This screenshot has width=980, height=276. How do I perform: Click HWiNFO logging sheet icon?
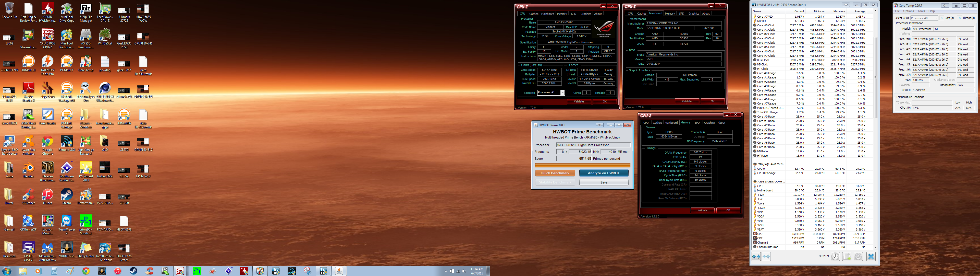pyautogui.click(x=847, y=257)
